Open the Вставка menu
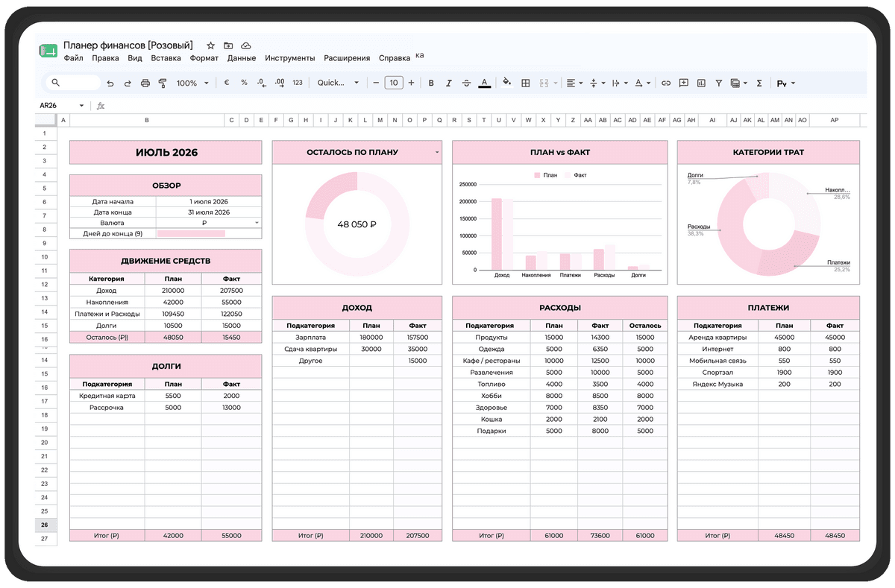Viewport: 895px width, 588px height. [x=166, y=58]
